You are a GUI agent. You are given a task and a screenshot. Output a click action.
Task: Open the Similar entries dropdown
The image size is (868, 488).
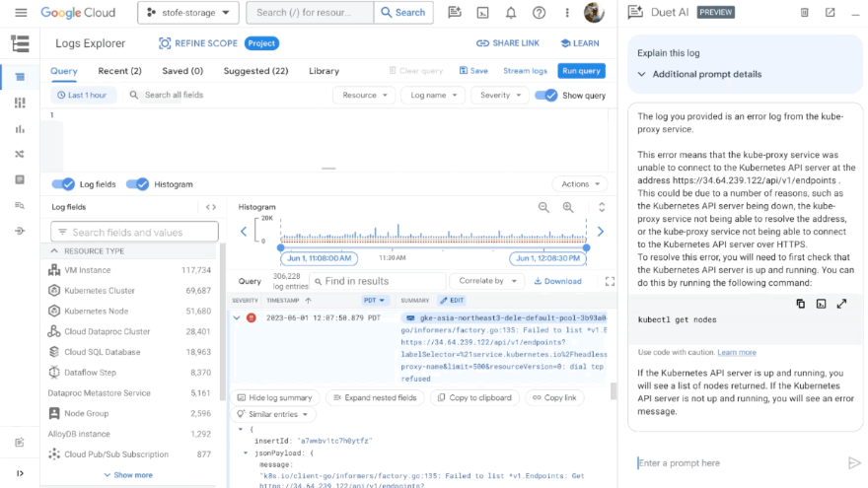pos(273,414)
